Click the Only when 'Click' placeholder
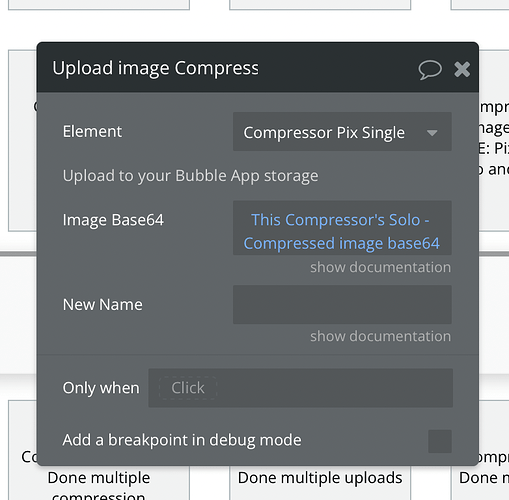This screenshot has height=500, width=509. [188, 388]
